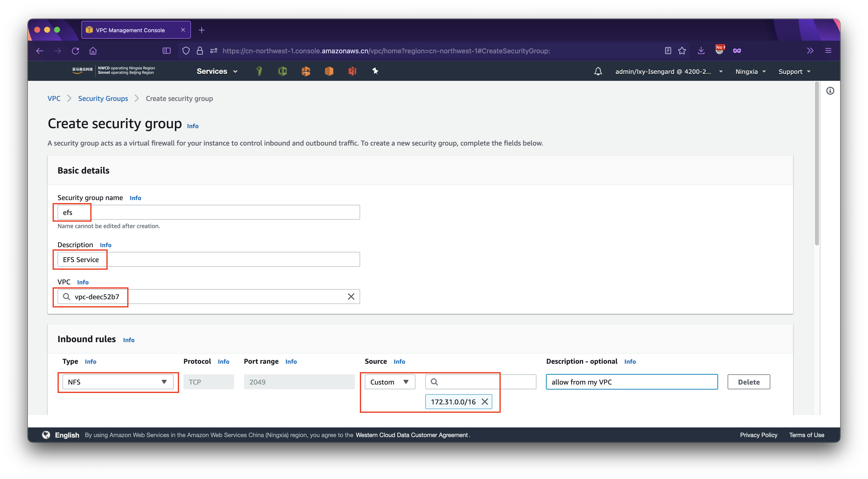Open the NFS type dropdown
868x479 pixels.
(x=118, y=382)
